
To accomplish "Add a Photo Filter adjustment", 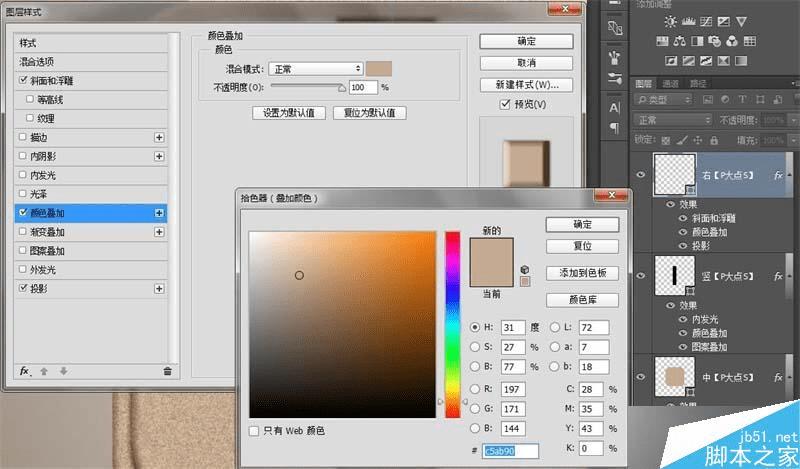I will tap(714, 41).
